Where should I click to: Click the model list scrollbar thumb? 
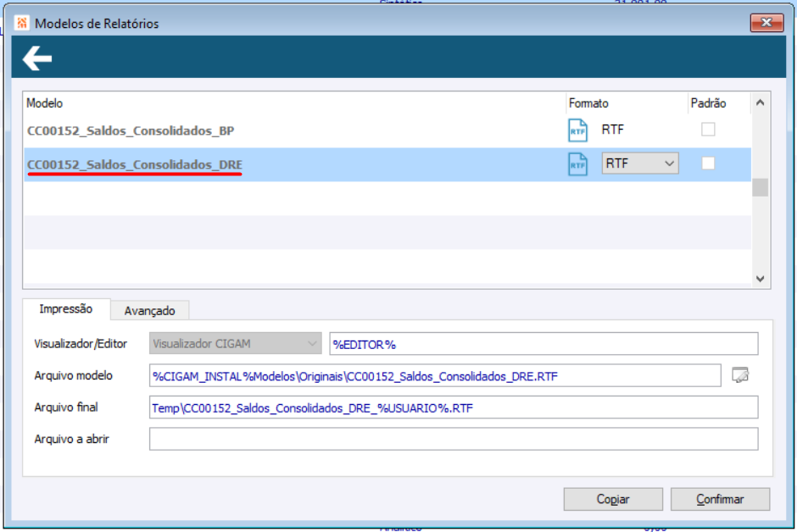point(760,187)
